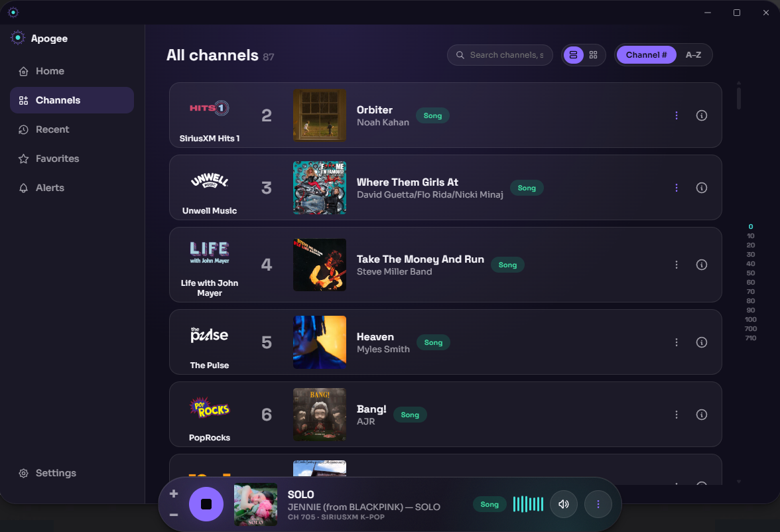This screenshot has height=532, width=780.
Task: Open more options for Unwell Music
Action: coord(677,188)
